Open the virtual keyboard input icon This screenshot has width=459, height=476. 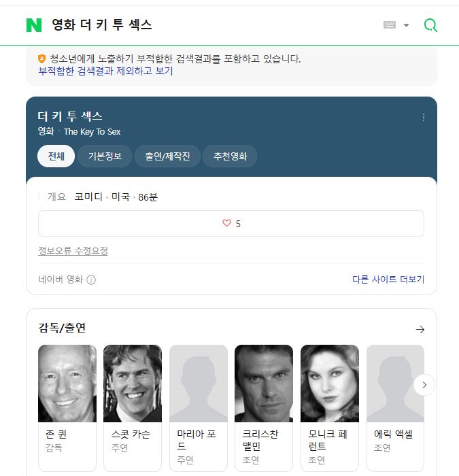[390, 25]
